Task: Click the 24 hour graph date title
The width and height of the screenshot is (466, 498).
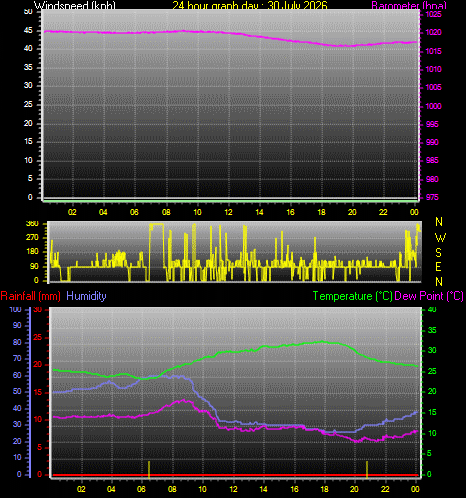Action: pos(250,5)
